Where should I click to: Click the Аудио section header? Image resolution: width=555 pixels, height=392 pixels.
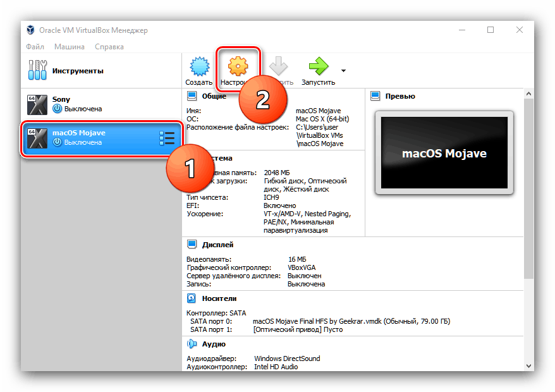pos(214,344)
